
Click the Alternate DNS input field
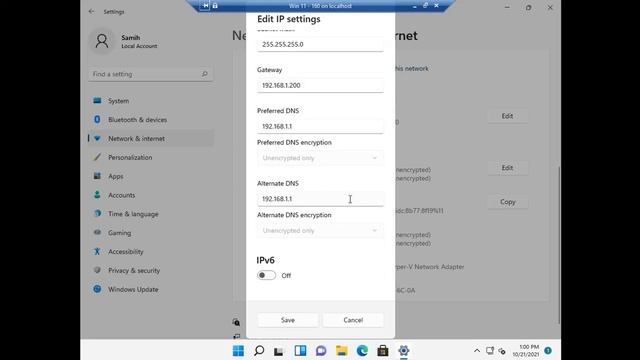[320, 199]
